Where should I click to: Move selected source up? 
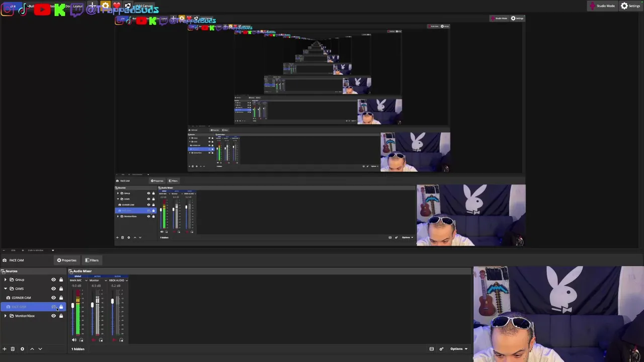click(32, 349)
